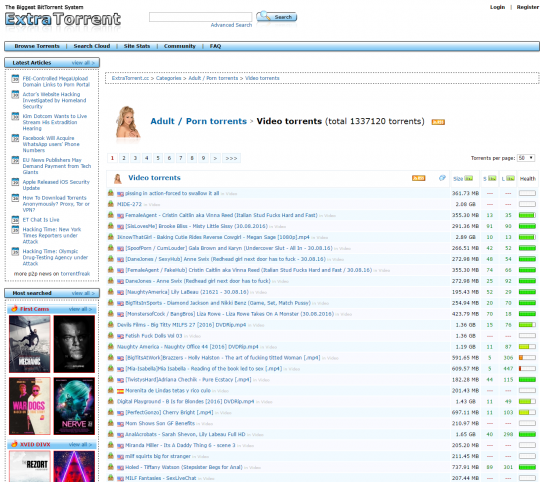Screen dimensions: 540x482
Task: Click the single-arrow next page button
Action: pyautogui.click(x=215, y=158)
